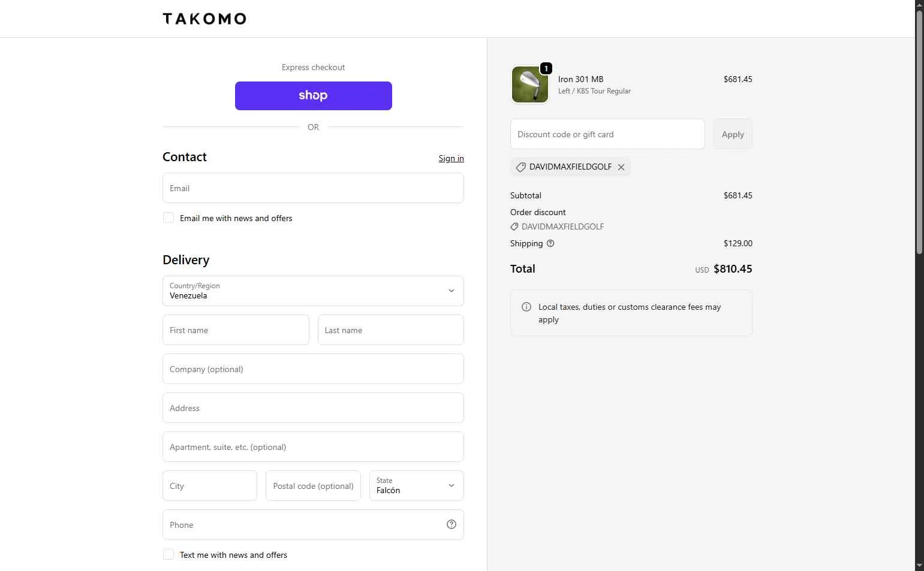
Task: Click the Address field
Action: coord(313,408)
